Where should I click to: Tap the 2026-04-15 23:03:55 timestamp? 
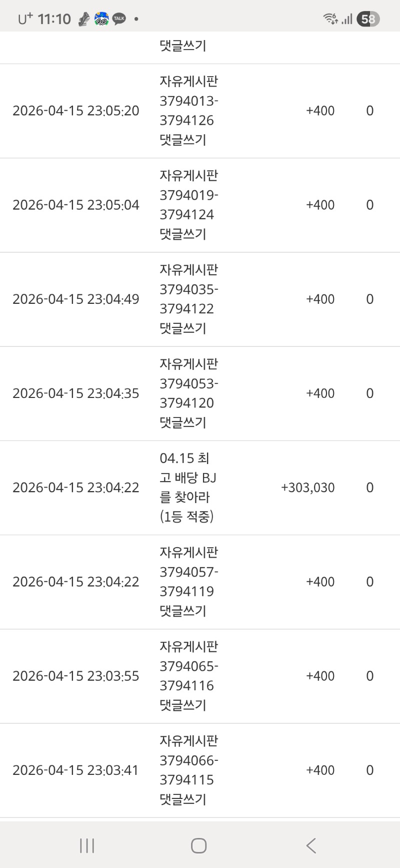pos(76,676)
